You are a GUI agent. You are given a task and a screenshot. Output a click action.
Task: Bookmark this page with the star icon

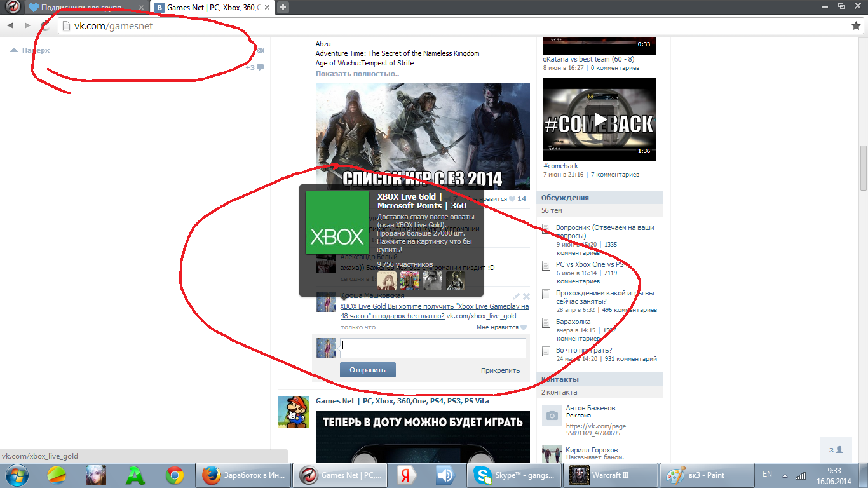pos(856,25)
